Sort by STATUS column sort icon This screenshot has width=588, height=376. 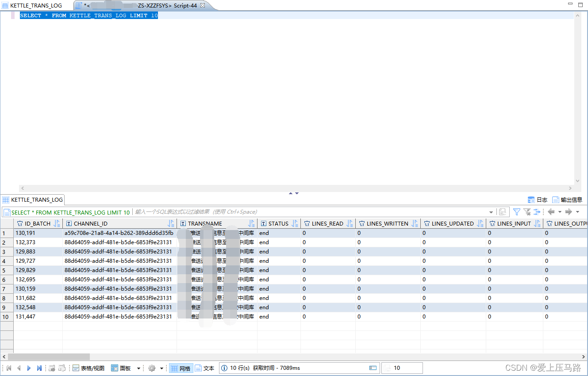295,223
